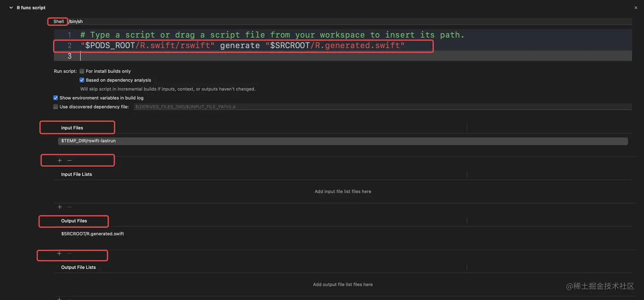Remove input file list with minus
The width and height of the screenshot is (644, 300).
click(69, 207)
